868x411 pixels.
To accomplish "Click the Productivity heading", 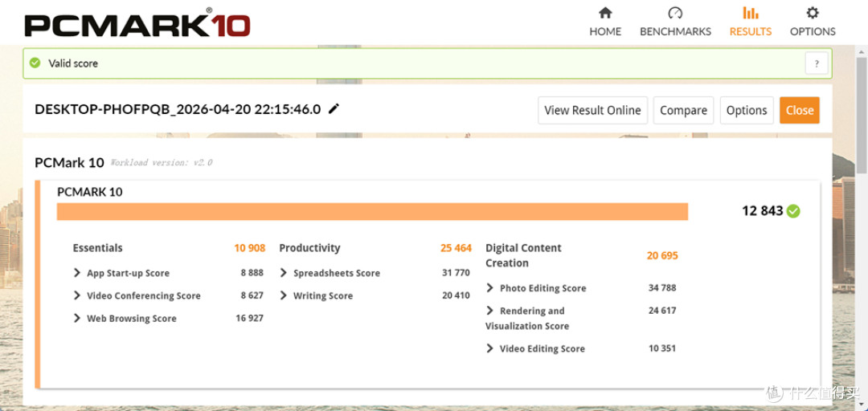I will [310, 248].
